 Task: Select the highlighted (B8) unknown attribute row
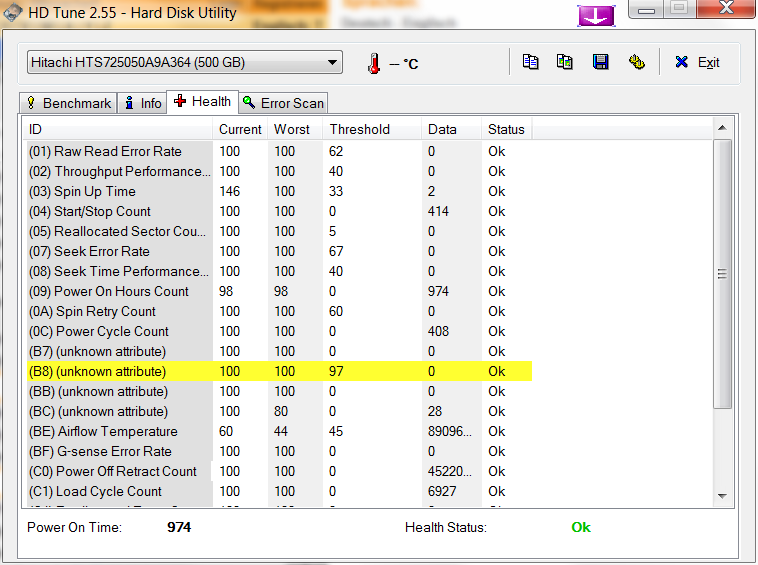point(279,371)
